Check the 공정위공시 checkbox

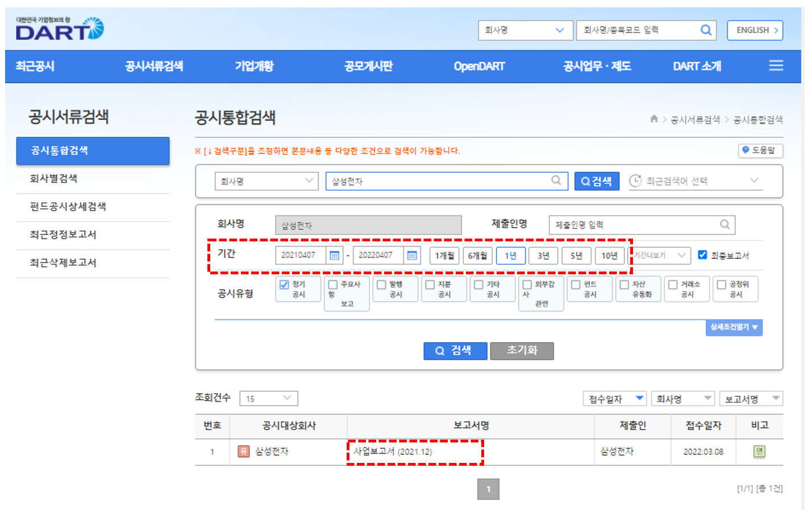tap(722, 285)
